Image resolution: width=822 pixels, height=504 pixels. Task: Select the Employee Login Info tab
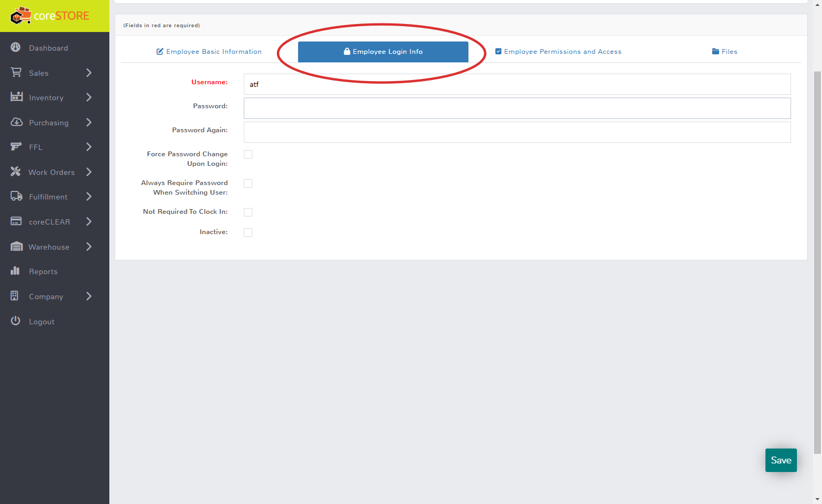point(383,52)
